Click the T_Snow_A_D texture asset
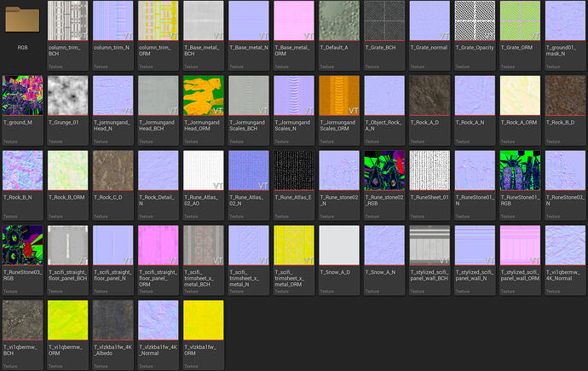The height and width of the screenshot is (371, 588). (339, 246)
